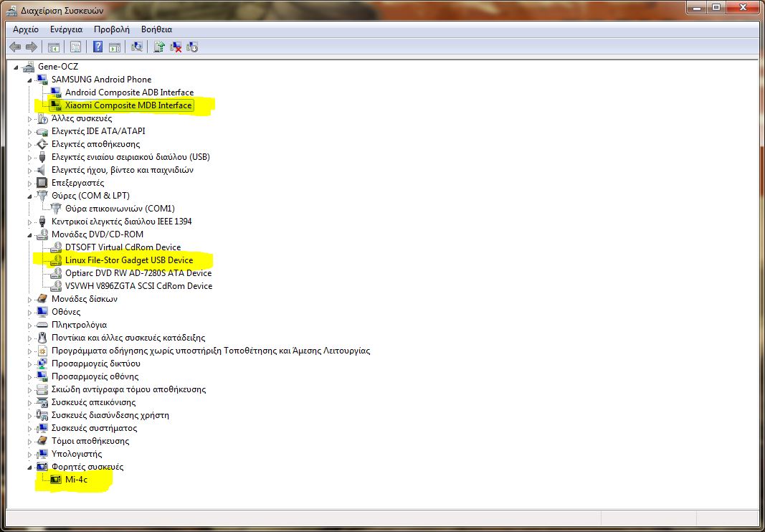The image size is (765, 532).
Task: Select the Mi-4c portable device
Action: click(76, 480)
